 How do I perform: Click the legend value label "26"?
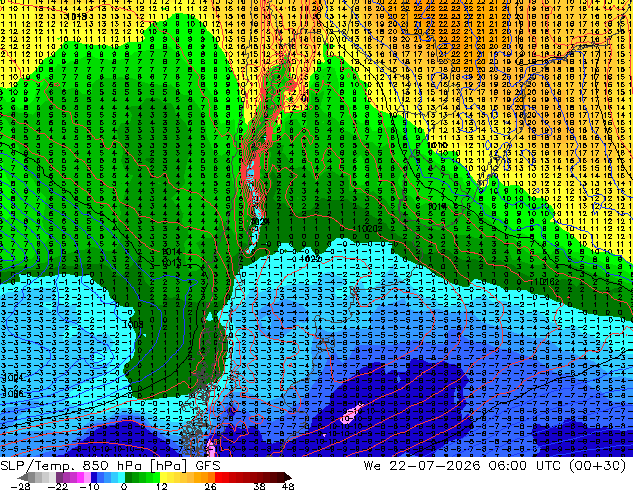point(210,486)
